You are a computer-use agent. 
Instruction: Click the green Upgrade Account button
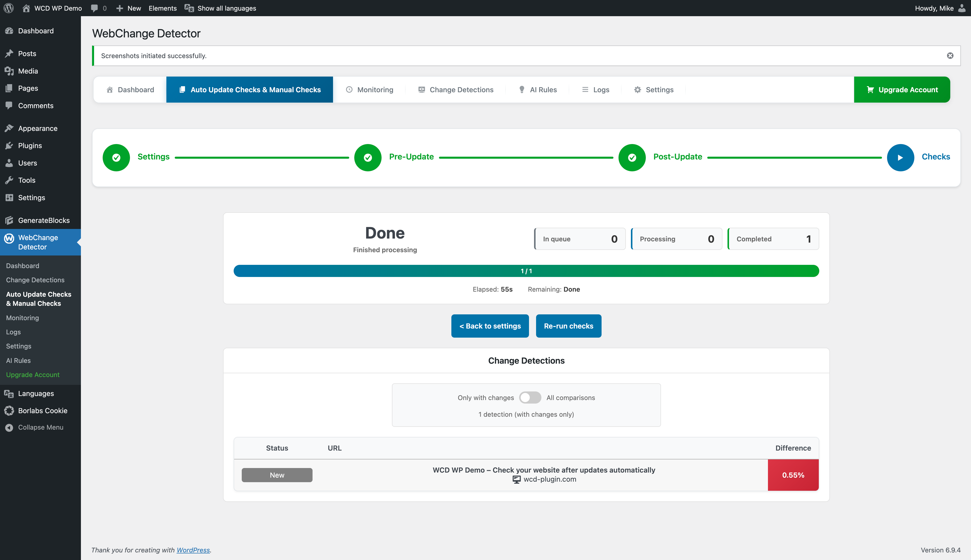902,90
